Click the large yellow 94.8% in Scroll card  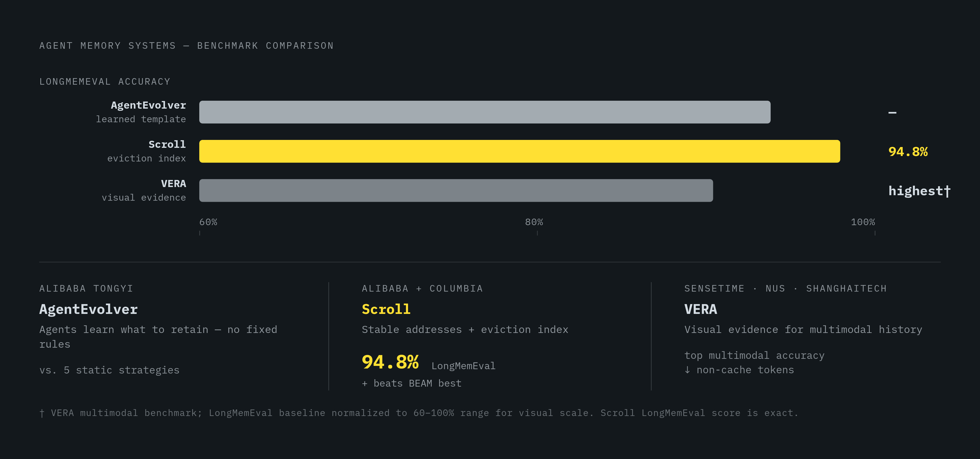(390, 362)
